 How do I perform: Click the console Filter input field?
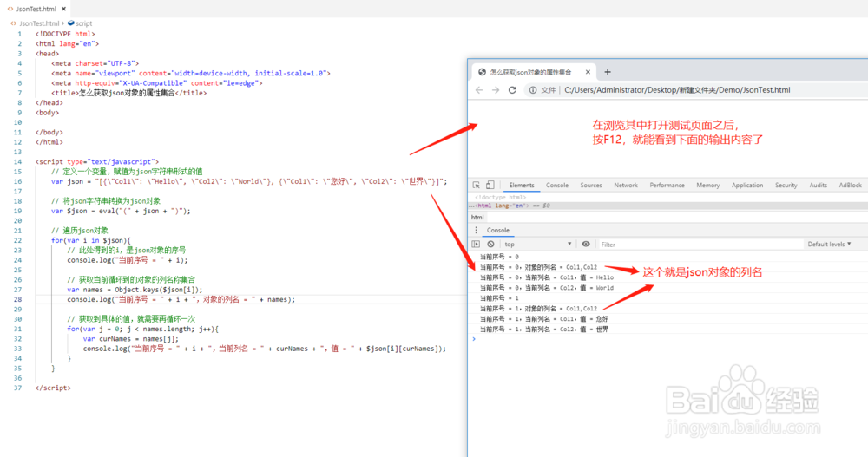pyautogui.click(x=700, y=244)
